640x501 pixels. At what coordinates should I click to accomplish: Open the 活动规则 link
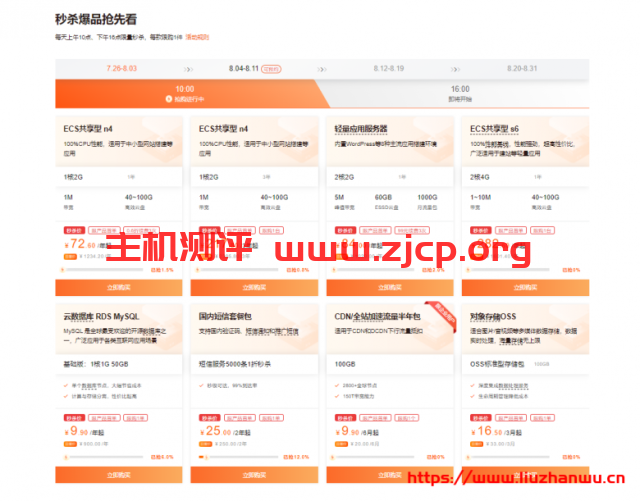(x=197, y=37)
